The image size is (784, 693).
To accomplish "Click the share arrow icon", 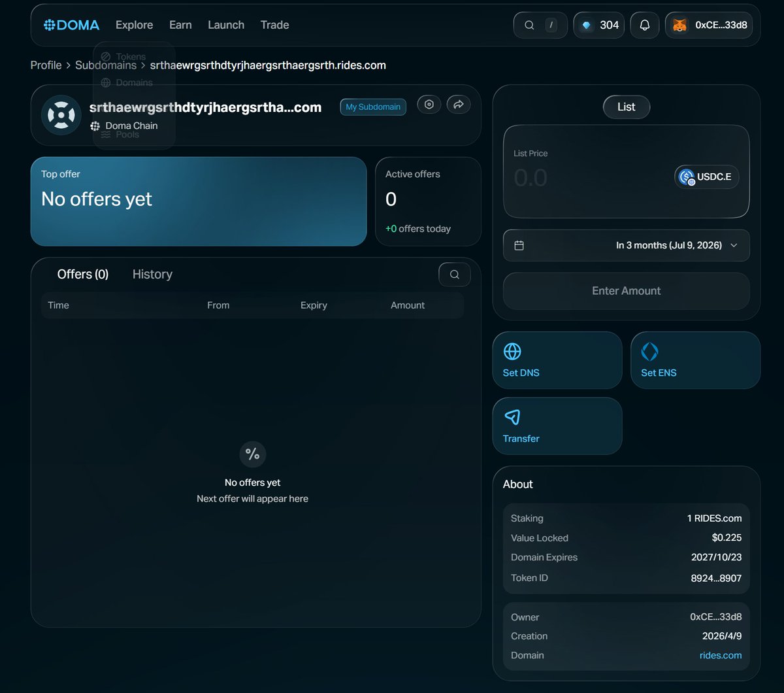I will click(459, 105).
